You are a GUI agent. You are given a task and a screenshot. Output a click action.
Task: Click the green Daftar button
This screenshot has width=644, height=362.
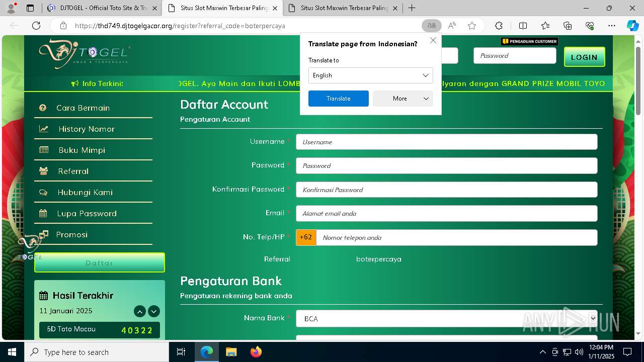coord(100,262)
